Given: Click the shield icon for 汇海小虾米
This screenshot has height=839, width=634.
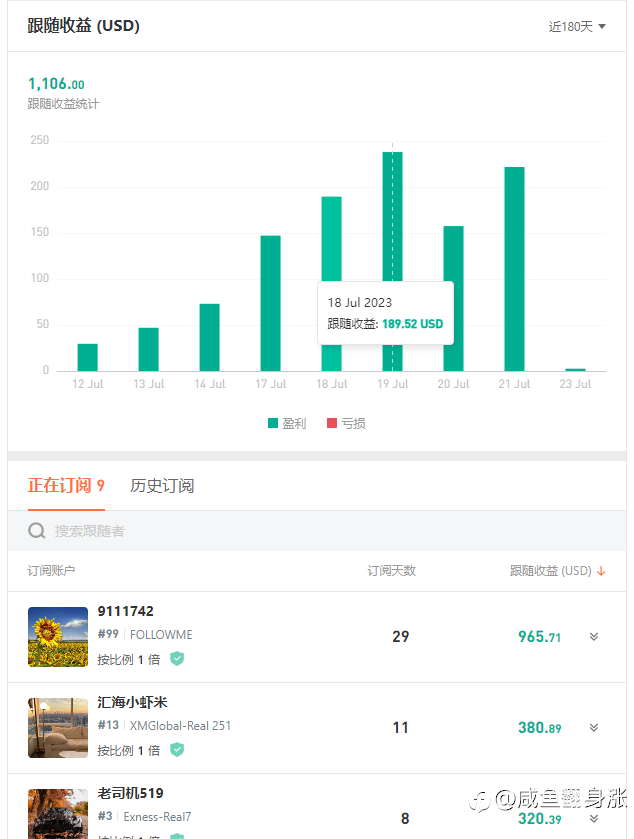Looking at the screenshot, I should [177, 750].
